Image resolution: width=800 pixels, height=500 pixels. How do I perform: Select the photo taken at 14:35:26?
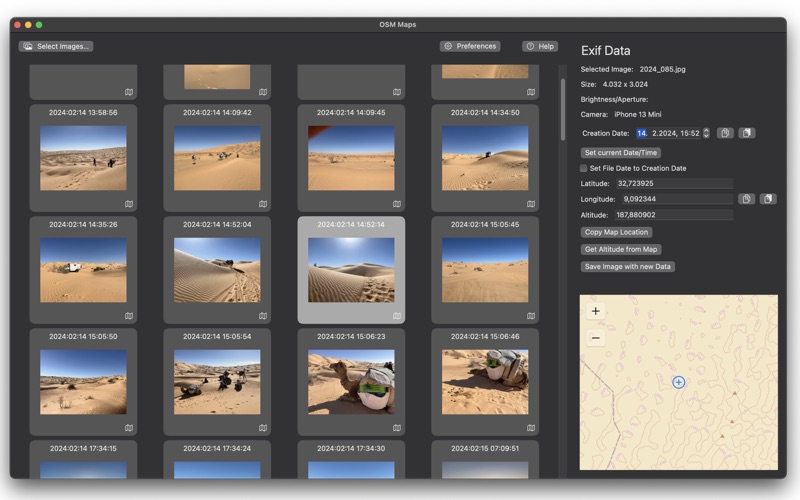point(83,270)
